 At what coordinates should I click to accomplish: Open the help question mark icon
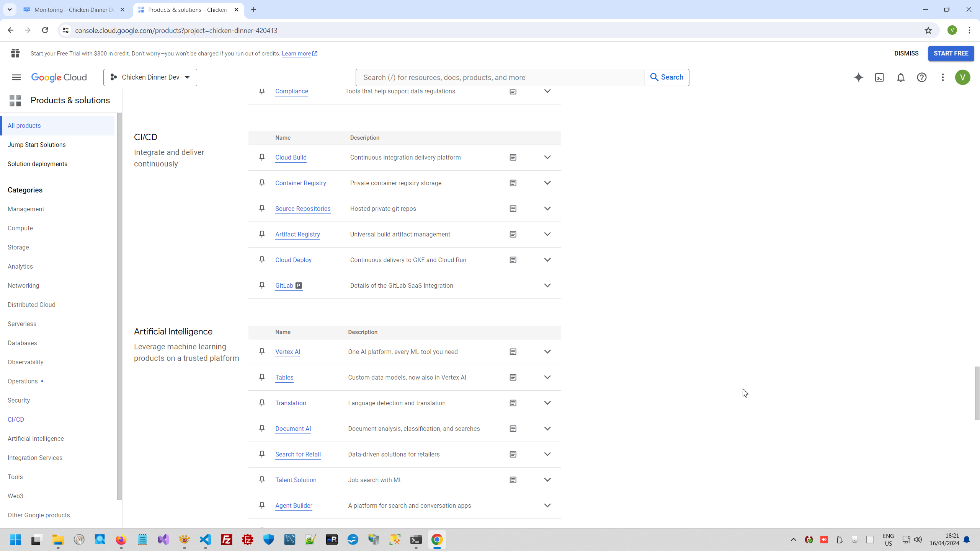click(921, 77)
